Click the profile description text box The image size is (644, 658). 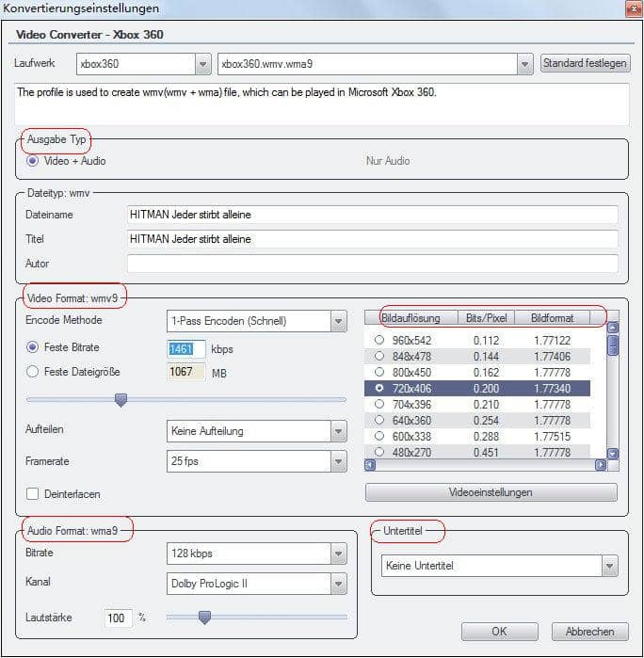pyautogui.click(x=322, y=104)
